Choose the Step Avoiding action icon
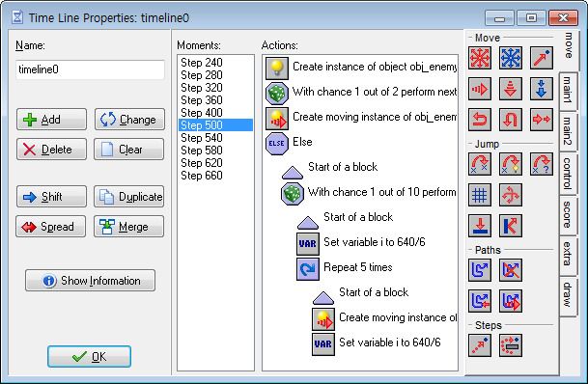This screenshot has width=588, height=384. pos(511,345)
